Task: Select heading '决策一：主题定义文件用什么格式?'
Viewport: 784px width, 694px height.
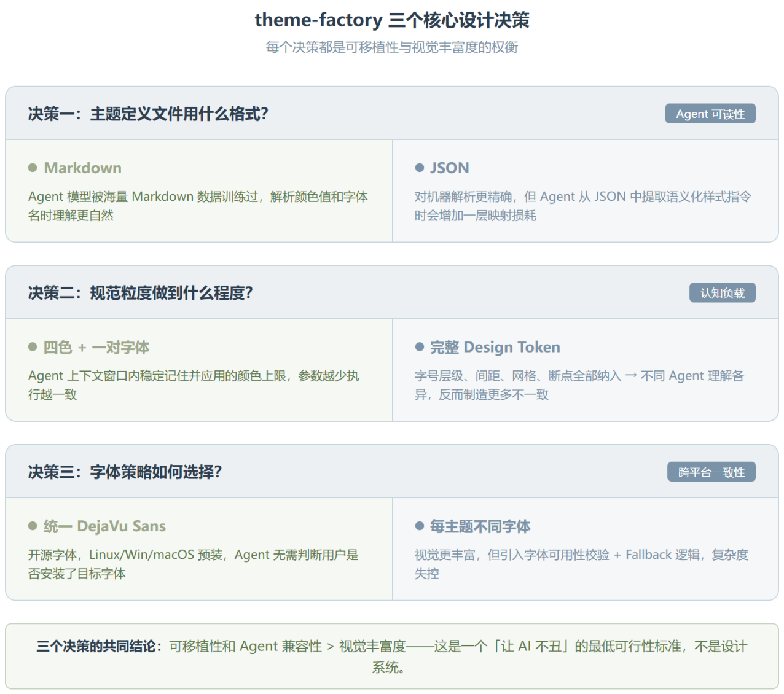Action: pos(148,114)
